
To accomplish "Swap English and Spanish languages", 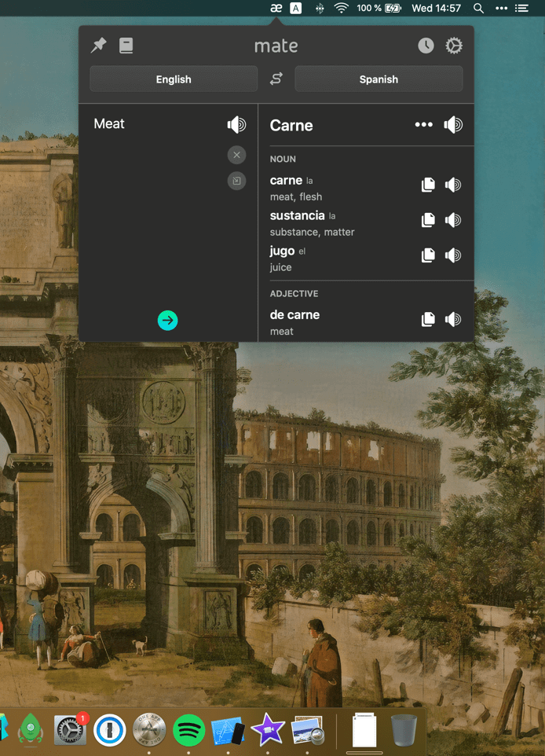I will point(276,79).
